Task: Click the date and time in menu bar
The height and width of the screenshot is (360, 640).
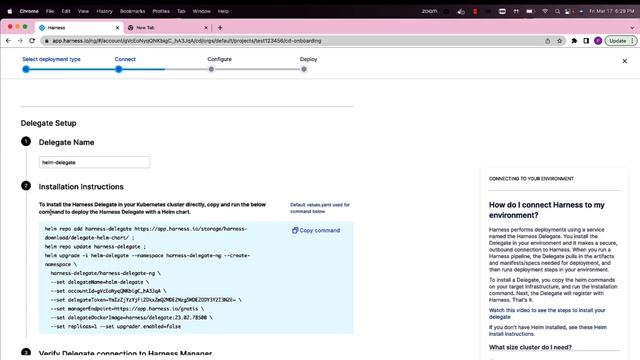Action: click(x=611, y=11)
